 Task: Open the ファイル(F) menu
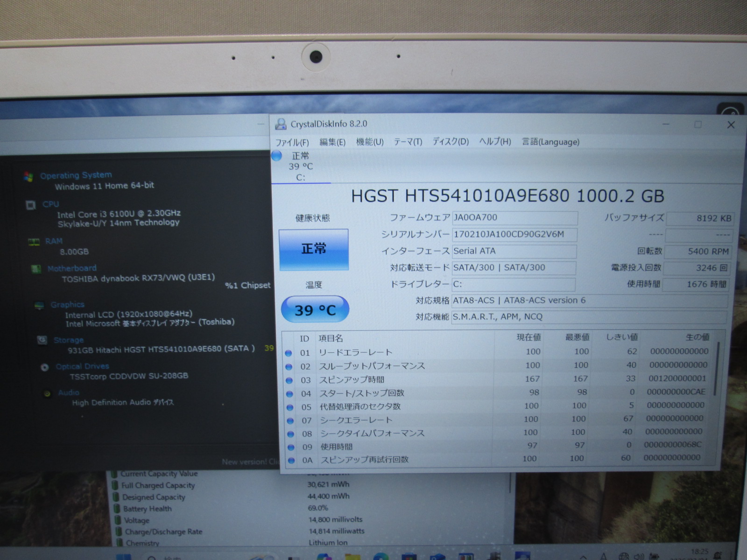pos(292,142)
